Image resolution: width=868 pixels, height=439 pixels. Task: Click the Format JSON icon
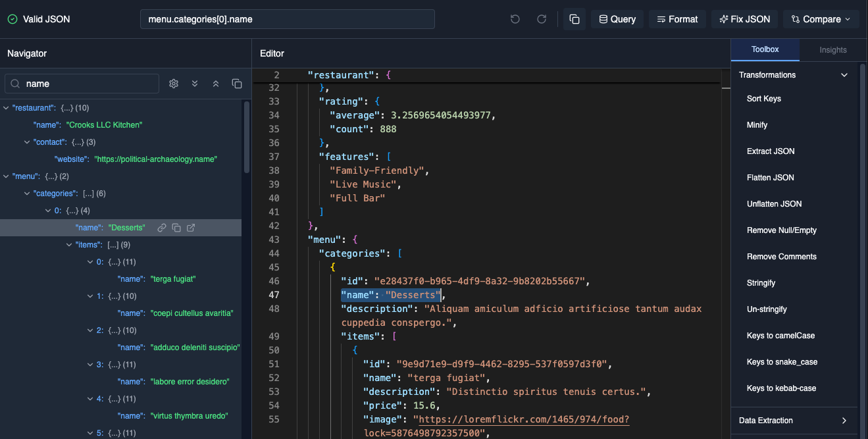click(677, 19)
